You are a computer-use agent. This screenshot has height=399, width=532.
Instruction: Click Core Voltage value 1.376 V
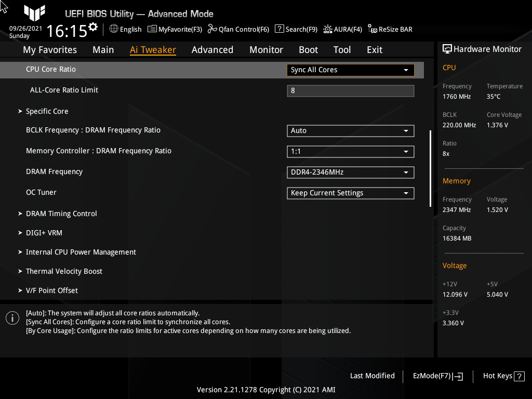point(497,125)
